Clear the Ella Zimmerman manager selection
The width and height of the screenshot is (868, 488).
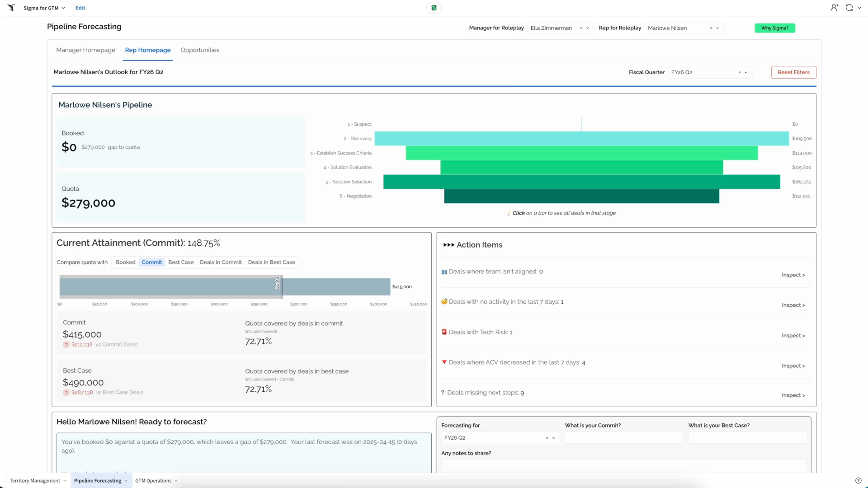pos(581,28)
